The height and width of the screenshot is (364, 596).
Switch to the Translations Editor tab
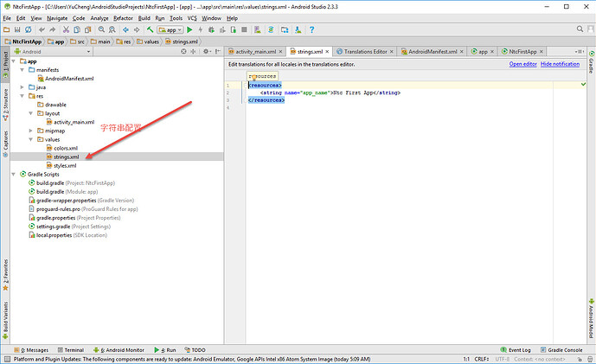(365, 51)
